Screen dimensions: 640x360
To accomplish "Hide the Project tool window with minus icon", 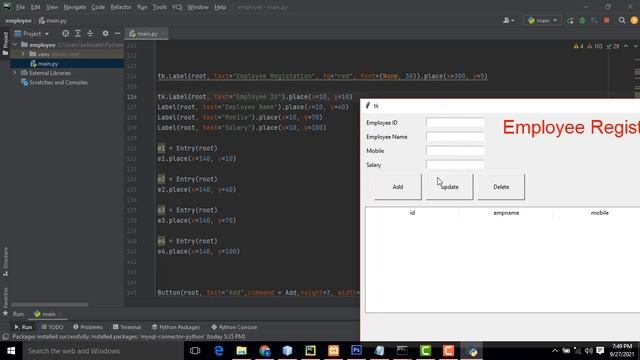I will (118, 33).
